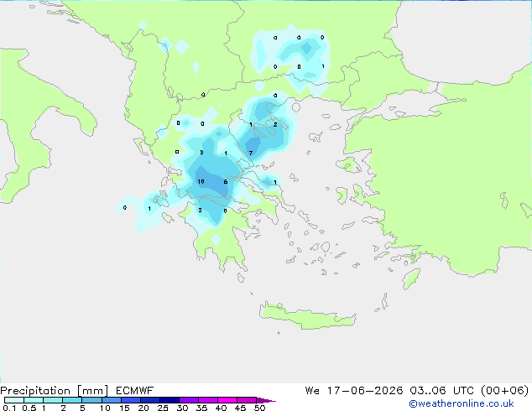Click the '03..06 UTC' time text

[441, 391]
